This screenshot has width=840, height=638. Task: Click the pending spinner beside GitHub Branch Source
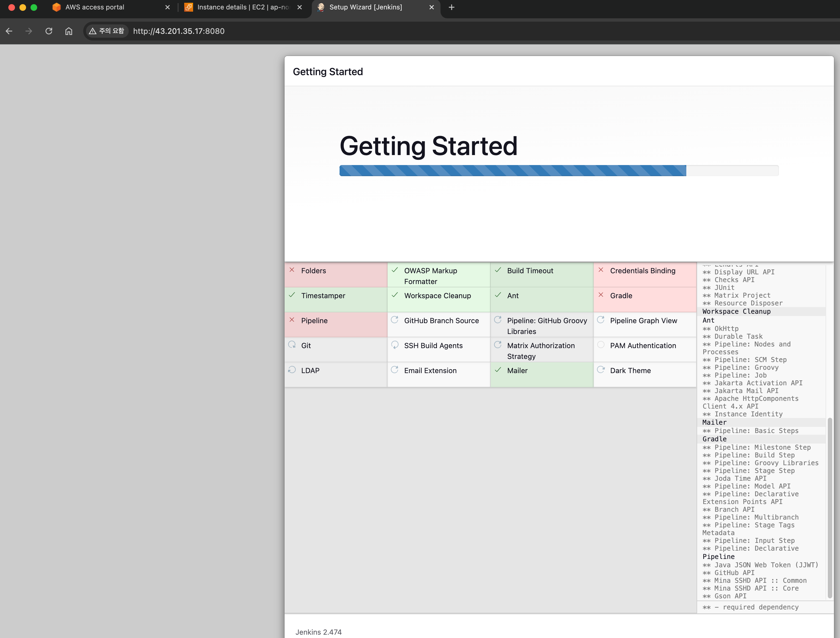pyautogui.click(x=395, y=320)
